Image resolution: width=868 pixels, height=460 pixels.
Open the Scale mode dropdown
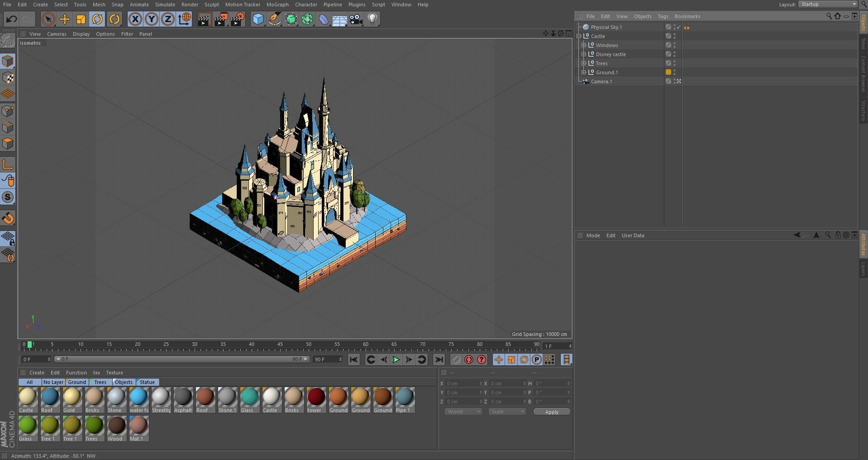[x=507, y=412]
